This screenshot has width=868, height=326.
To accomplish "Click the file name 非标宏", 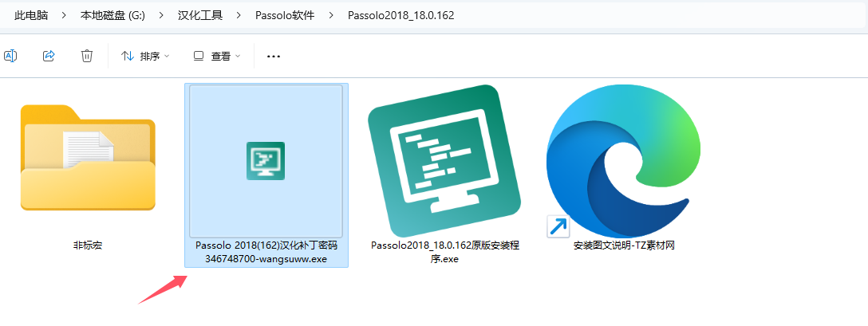I will [x=88, y=245].
